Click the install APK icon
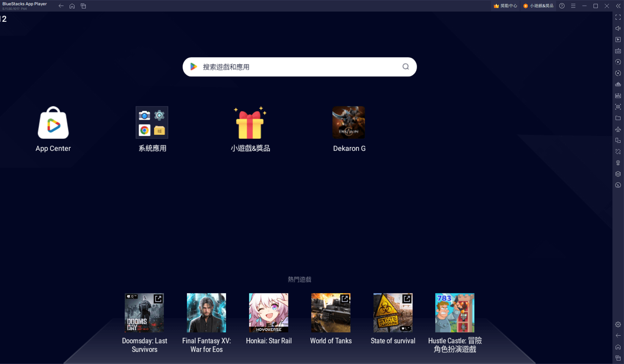624x364 pixels. (x=618, y=96)
